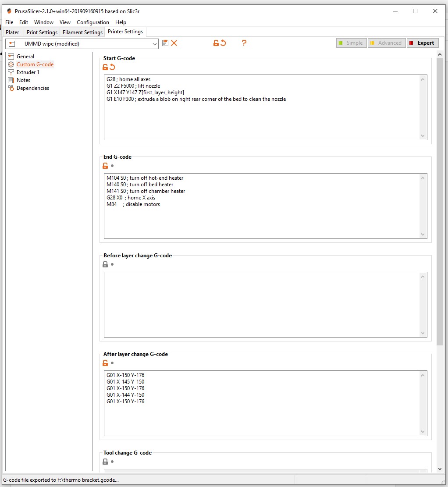Click the 'G28 X0 ; home X axis' line
448x487 pixels.
point(131,198)
